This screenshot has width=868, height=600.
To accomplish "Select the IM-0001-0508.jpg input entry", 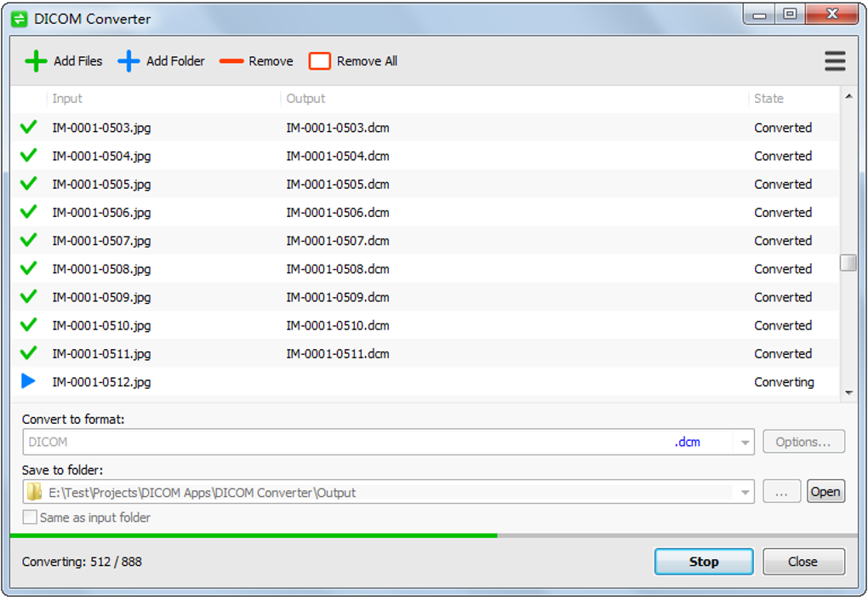I will tap(101, 269).
